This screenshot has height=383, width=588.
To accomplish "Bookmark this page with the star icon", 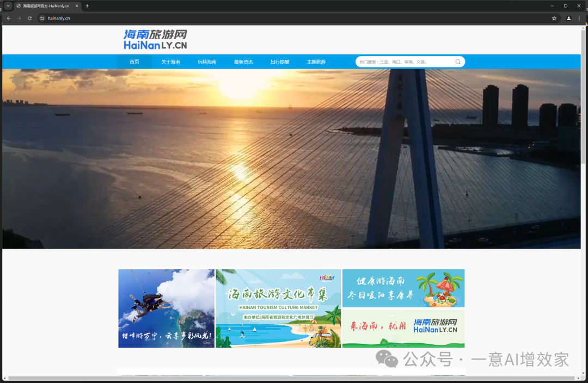I will [554, 18].
